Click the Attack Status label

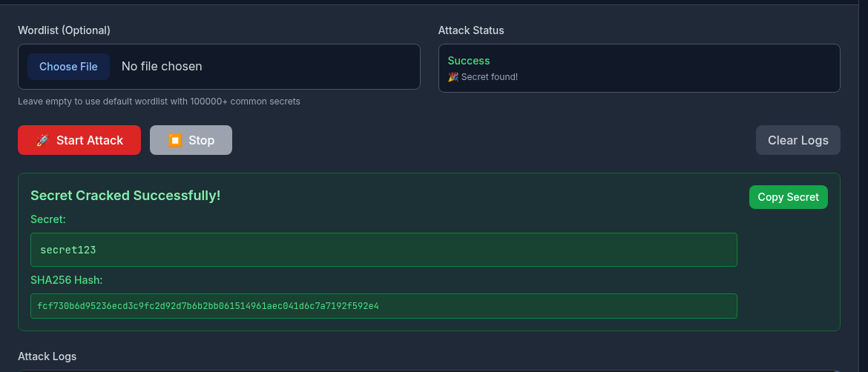[471, 30]
